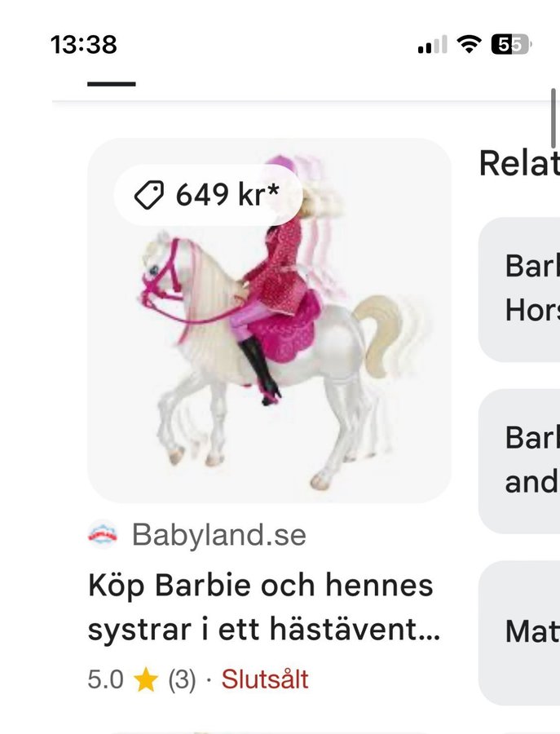560x734 pixels.
Task: Tap the Babyland.se store logo icon
Action: tap(103, 534)
